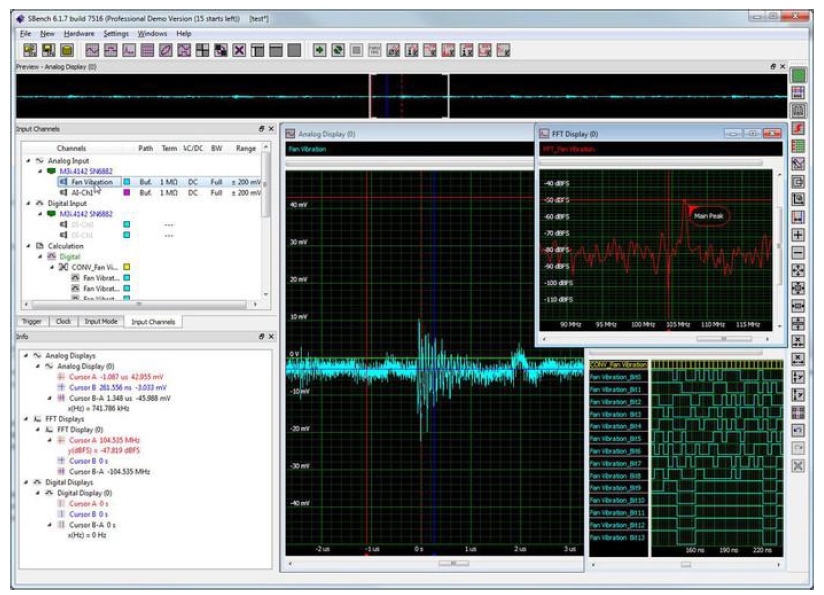This screenshot has width=824, height=595.
Task: Click the solid green square icon, right toolbar
Action: click(x=798, y=75)
